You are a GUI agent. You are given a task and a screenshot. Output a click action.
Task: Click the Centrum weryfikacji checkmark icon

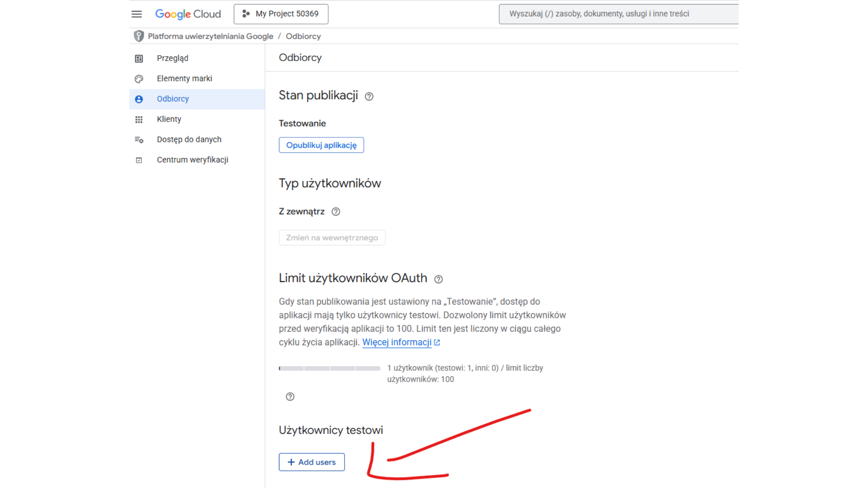tap(139, 160)
